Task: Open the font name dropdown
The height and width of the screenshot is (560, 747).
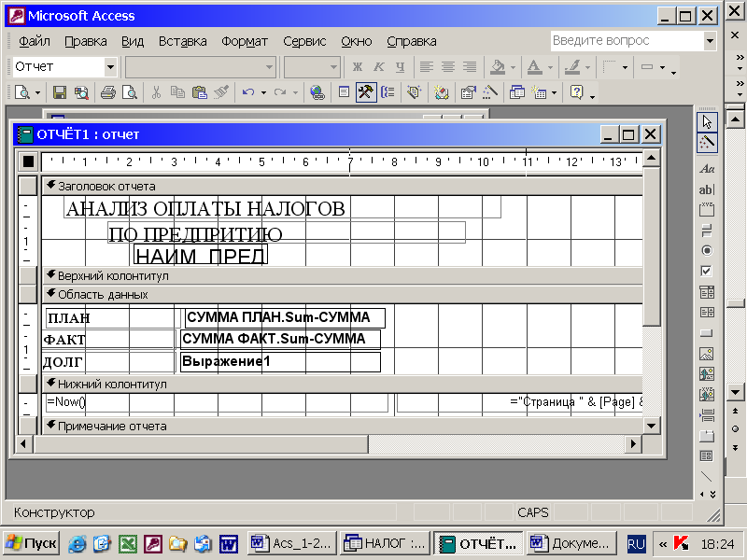Action: pyautogui.click(x=269, y=67)
